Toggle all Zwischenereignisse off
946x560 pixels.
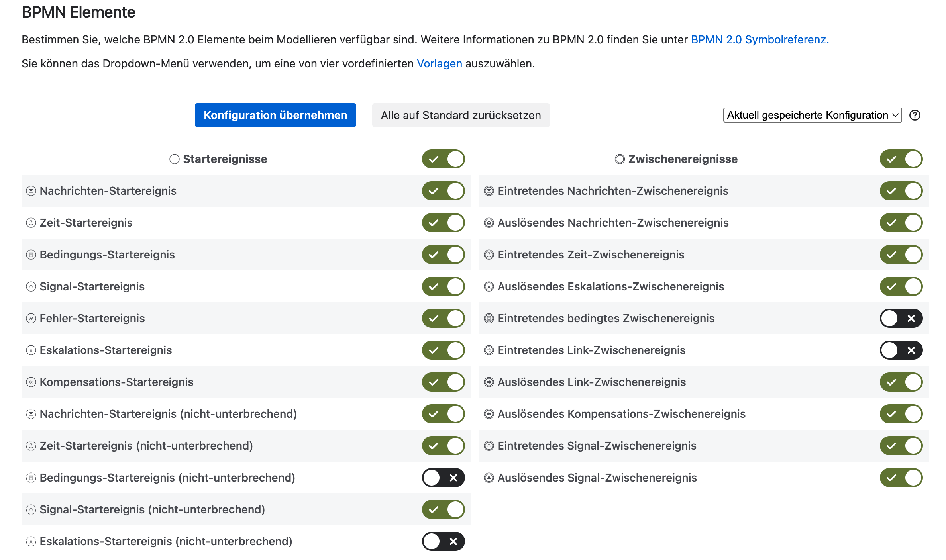[x=901, y=159]
